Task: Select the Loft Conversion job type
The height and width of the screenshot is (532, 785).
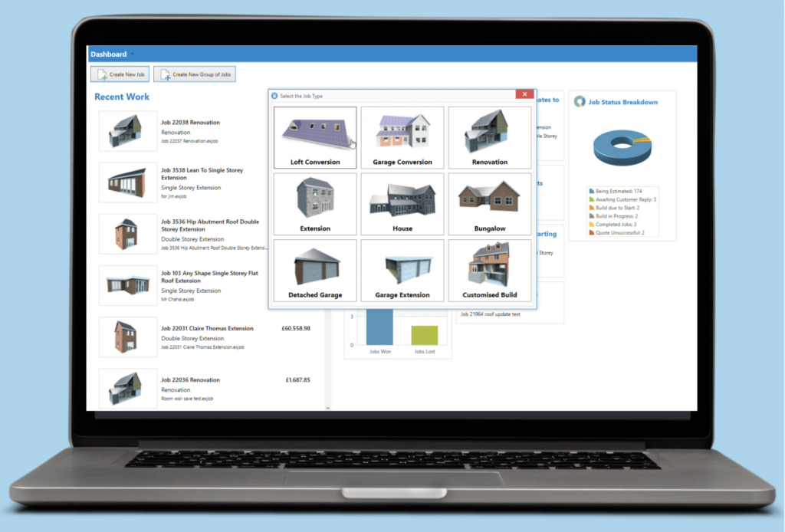Action: point(314,136)
